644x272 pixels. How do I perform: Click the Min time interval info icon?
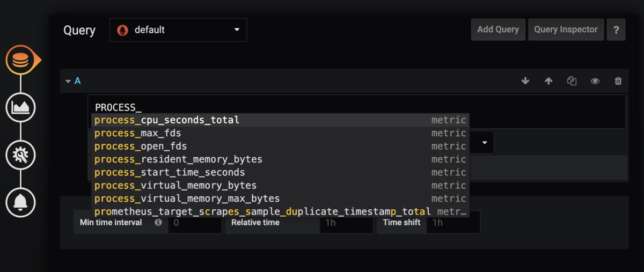coord(158,222)
